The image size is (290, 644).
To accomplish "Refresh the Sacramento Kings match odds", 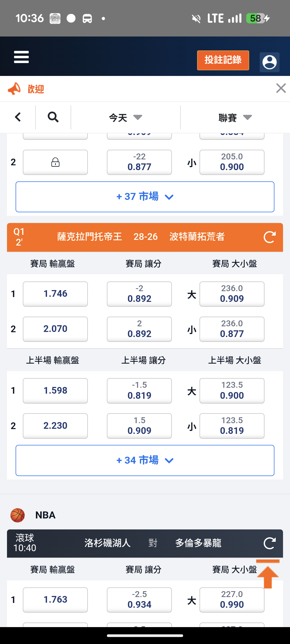I will (x=270, y=237).
